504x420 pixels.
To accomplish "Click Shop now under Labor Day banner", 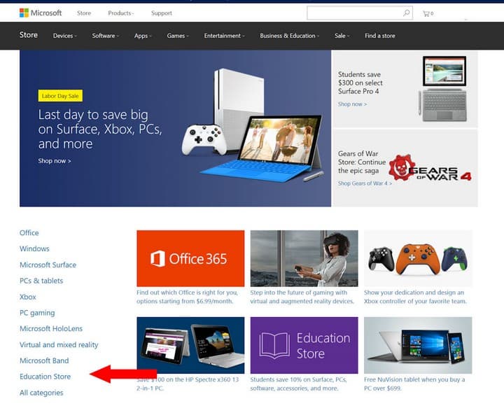I will tap(55, 161).
